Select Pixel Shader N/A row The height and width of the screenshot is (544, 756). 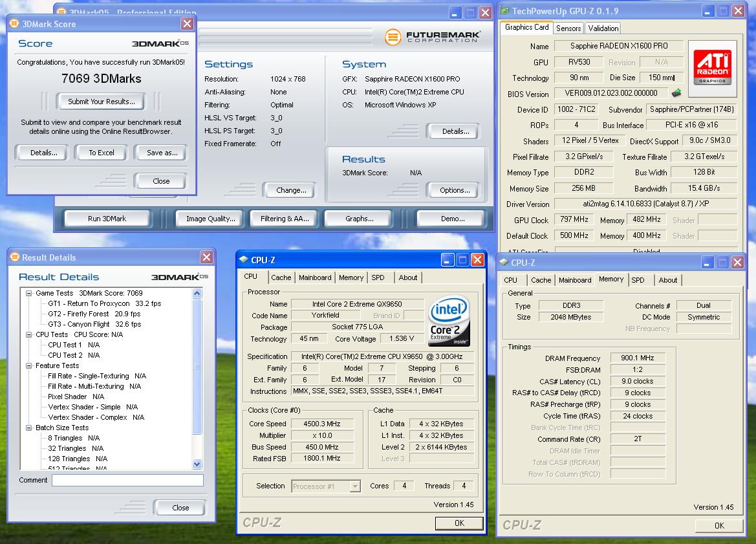coord(76,397)
